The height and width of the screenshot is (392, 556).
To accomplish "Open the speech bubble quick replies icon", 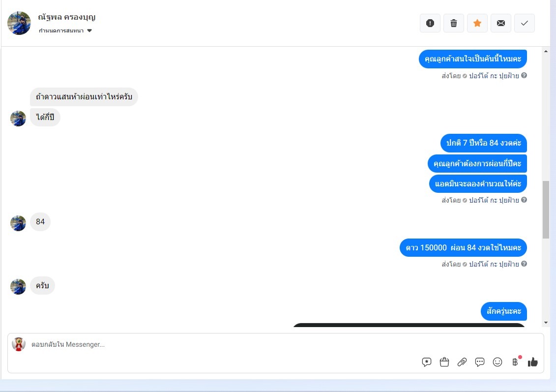I will coord(480,362).
